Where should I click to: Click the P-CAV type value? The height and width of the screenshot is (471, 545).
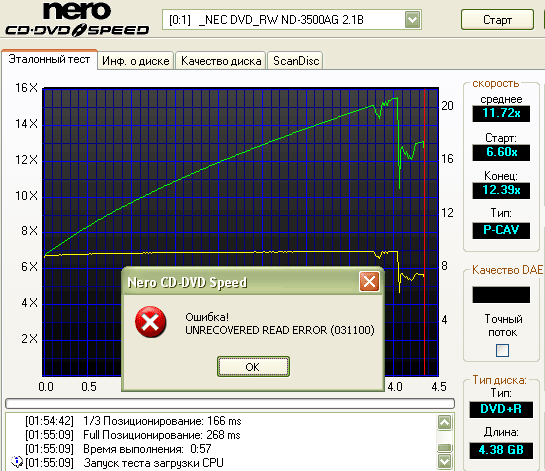tap(501, 230)
